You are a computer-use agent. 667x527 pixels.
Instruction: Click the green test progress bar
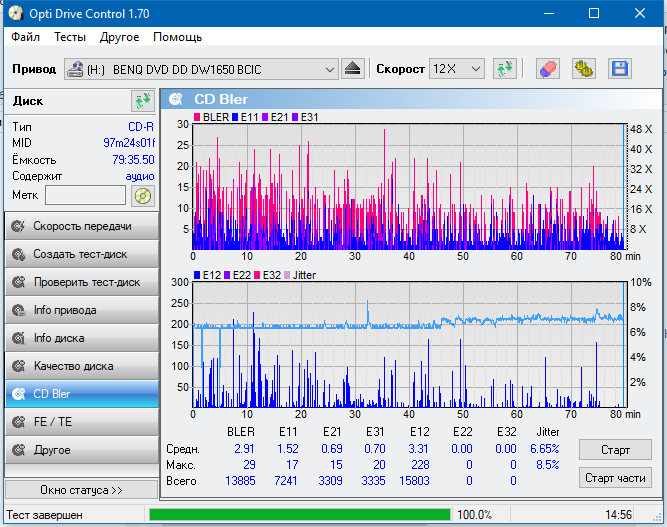click(x=299, y=514)
